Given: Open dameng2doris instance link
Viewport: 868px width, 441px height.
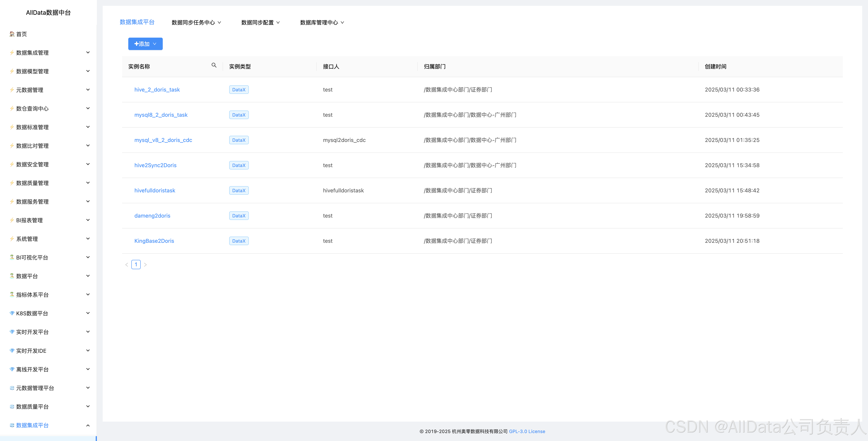Looking at the screenshot, I should click(x=152, y=216).
